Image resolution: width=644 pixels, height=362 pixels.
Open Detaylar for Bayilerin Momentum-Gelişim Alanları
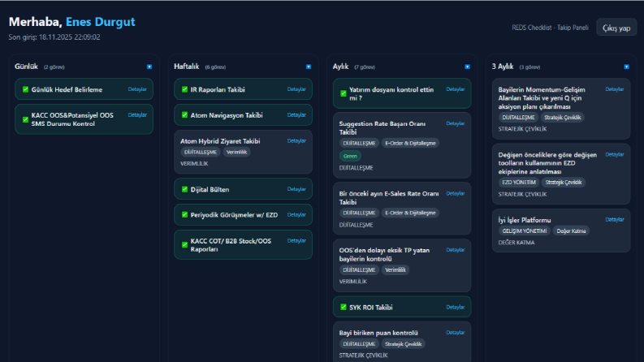615,89
